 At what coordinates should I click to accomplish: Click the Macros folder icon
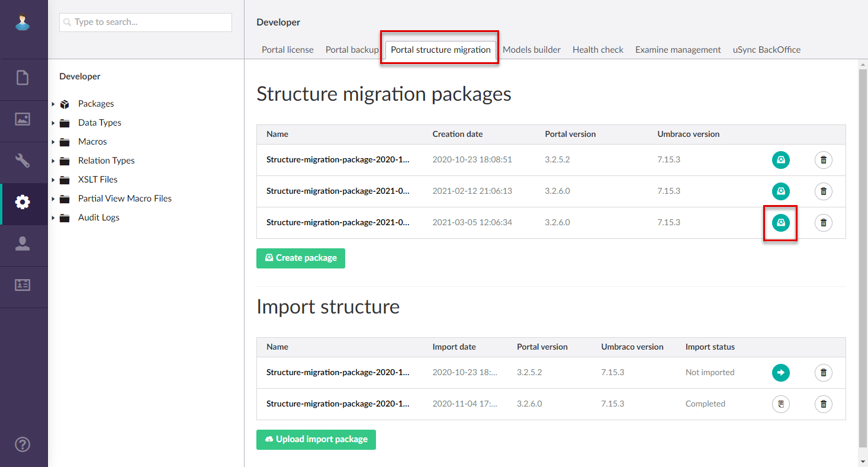coord(65,142)
